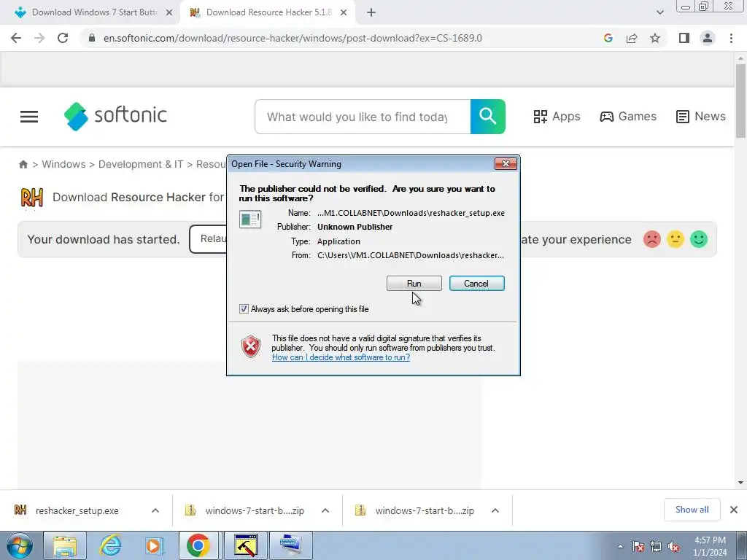The image size is (747, 560).
Task: Click the site lock padlock icon
Action: [x=92, y=38]
